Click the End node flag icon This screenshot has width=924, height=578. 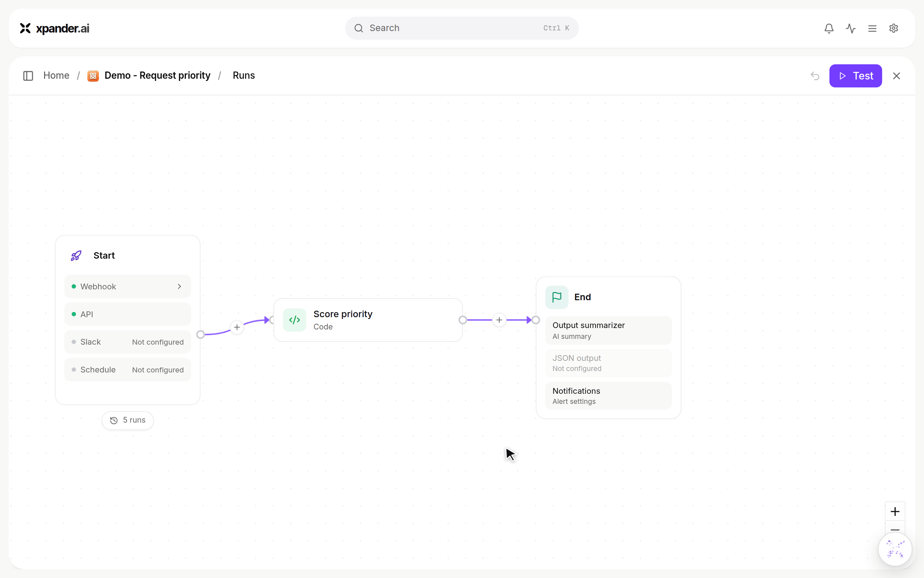click(557, 297)
